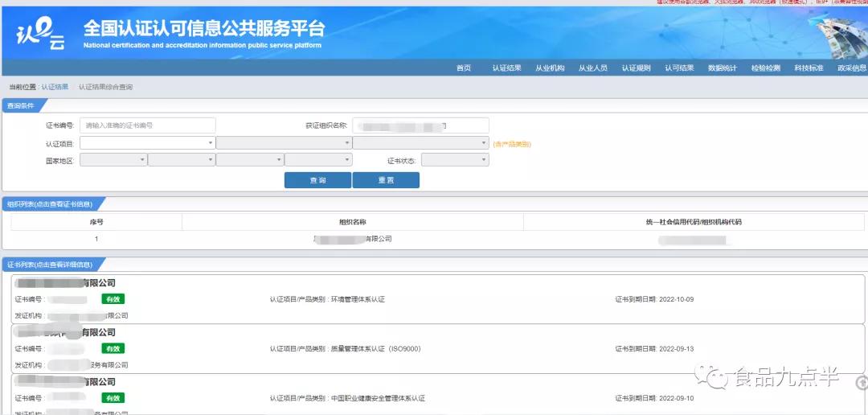Expand the second 认证项目 dropdown
Viewport: 868px width, 415px height.
(284, 143)
